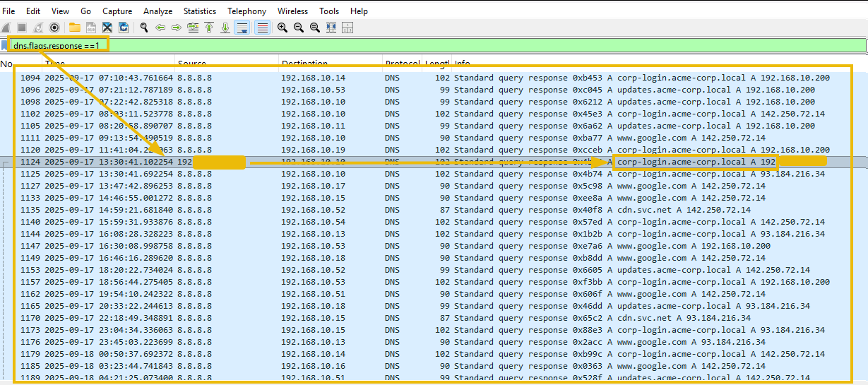Open the Telephony menu
Viewport: 868px width, 385px height.
pyautogui.click(x=247, y=11)
